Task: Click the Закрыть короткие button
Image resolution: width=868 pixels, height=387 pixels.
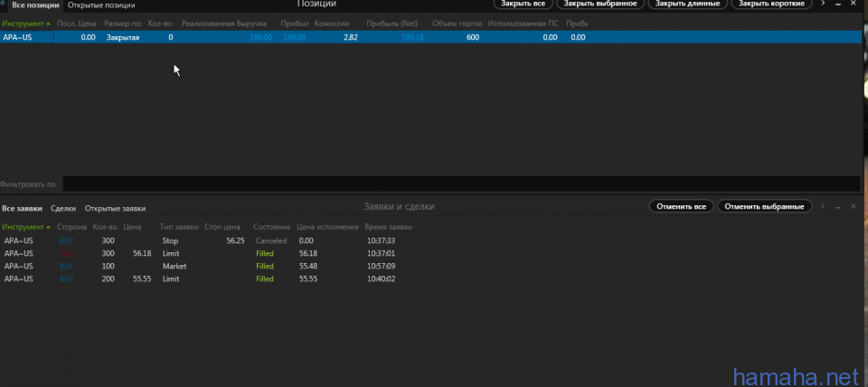Action: tap(771, 4)
